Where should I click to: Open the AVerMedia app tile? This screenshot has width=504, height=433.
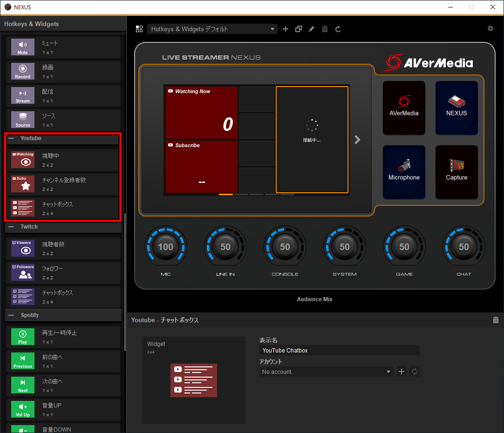click(404, 108)
